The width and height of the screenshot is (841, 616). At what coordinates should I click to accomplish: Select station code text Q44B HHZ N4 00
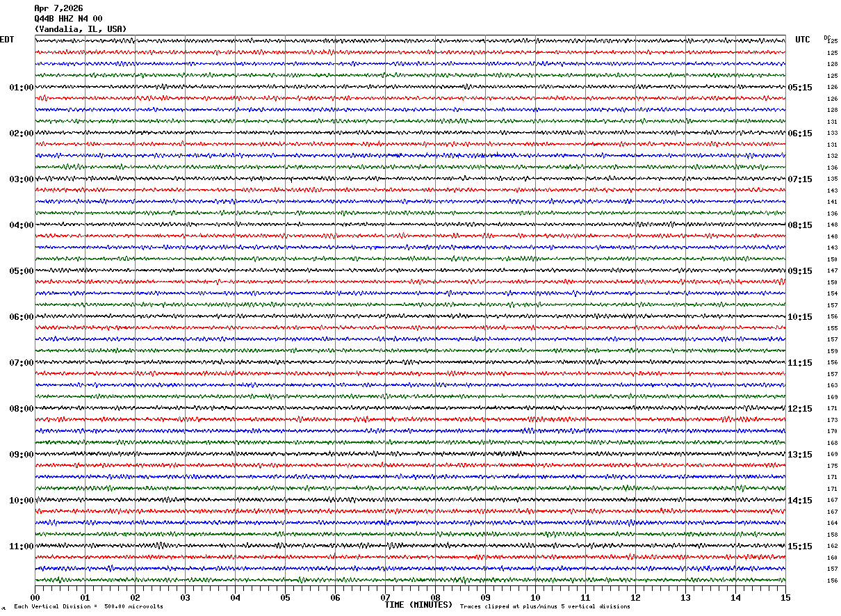click(x=68, y=19)
